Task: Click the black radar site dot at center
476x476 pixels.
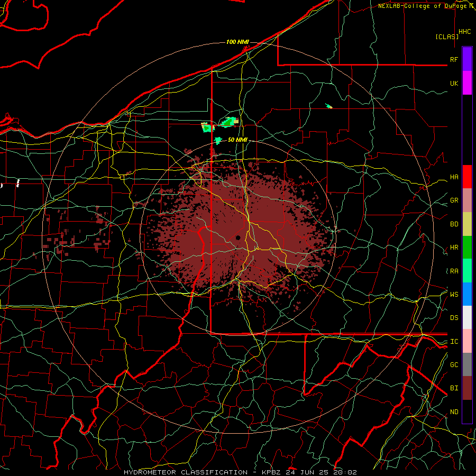Action: 238,237
